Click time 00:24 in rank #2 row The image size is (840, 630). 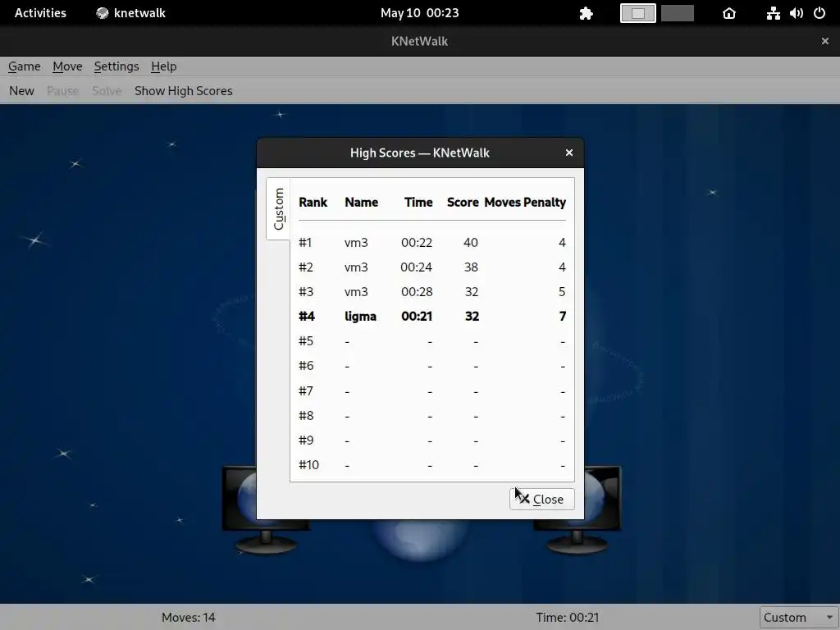[x=416, y=267]
